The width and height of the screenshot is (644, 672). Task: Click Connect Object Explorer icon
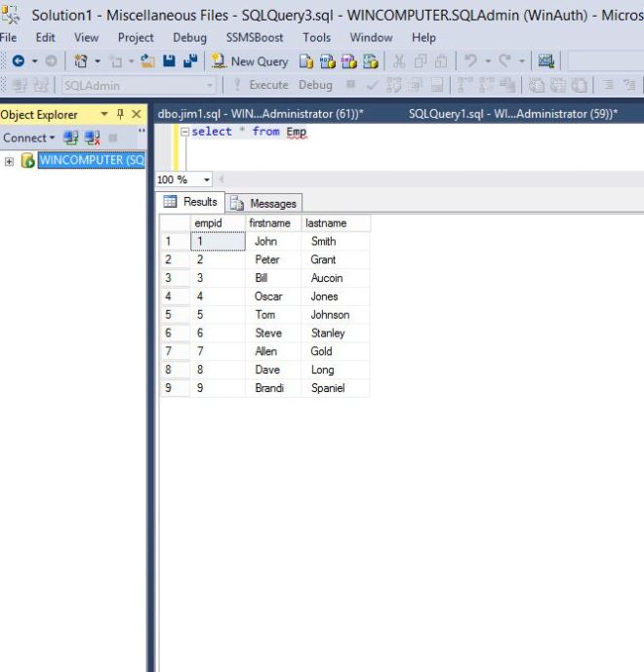69,138
